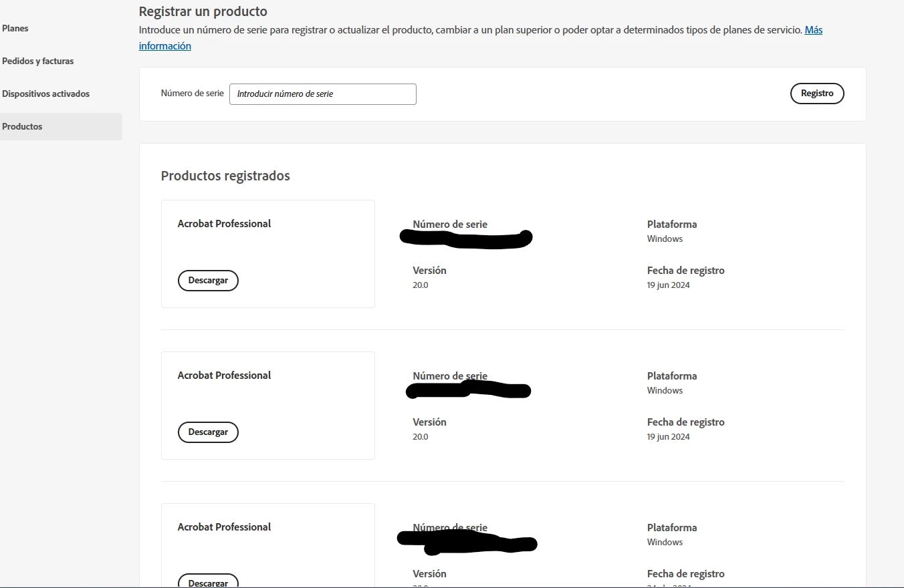Screen dimensions: 904x588
Task: Click Descargar for the first Acrobat Professional
Action: tap(208, 281)
